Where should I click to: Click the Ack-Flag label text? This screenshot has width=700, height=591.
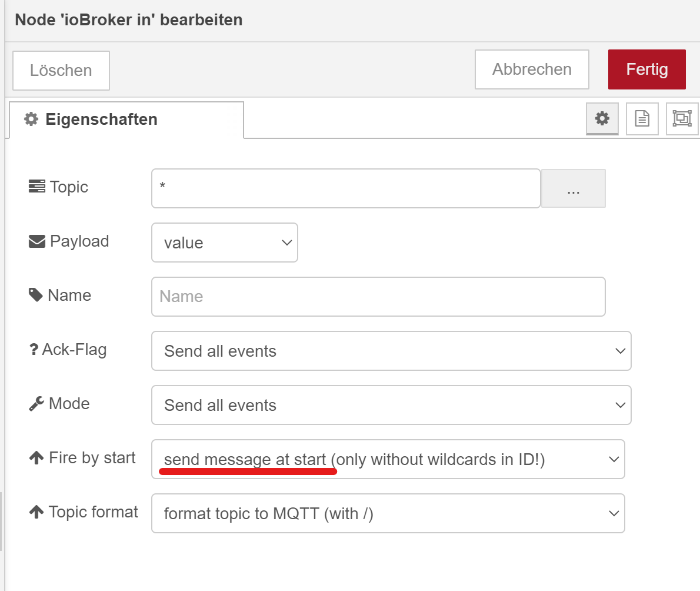click(74, 350)
